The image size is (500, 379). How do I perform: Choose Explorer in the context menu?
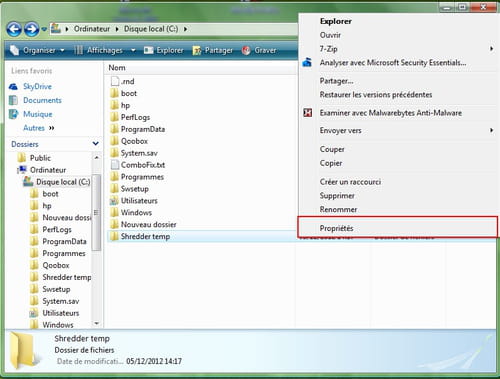[335, 21]
